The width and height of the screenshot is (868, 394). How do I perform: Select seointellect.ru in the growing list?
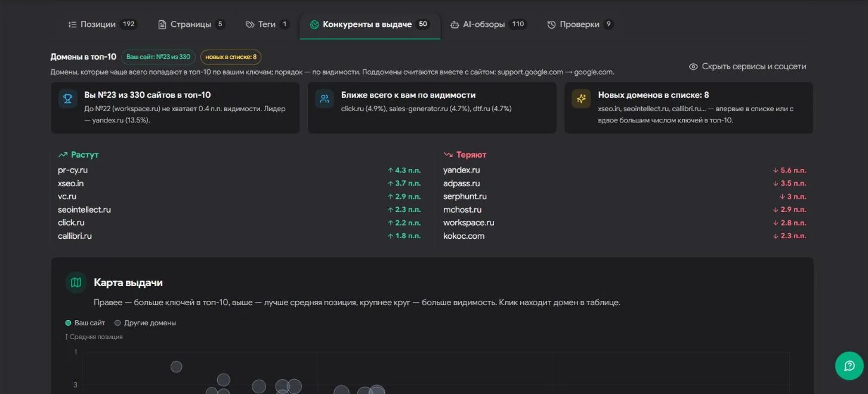point(84,210)
